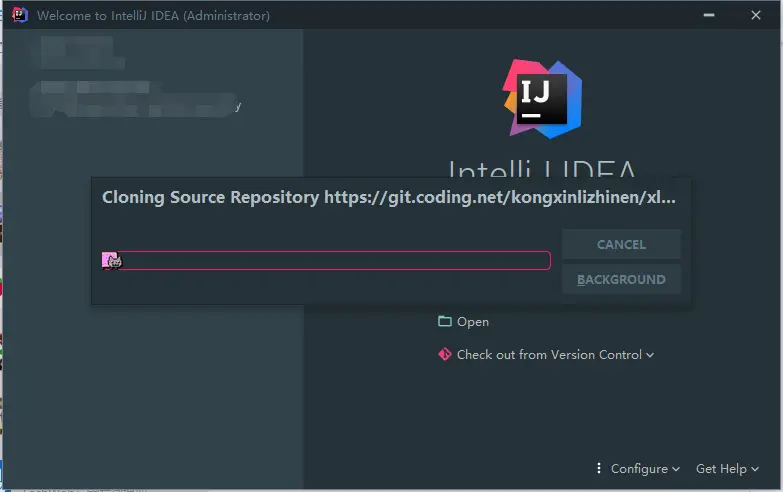The width and height of the screenshot is (783, 492).
Task: Send cloning to Background
Action: point(621,279)
